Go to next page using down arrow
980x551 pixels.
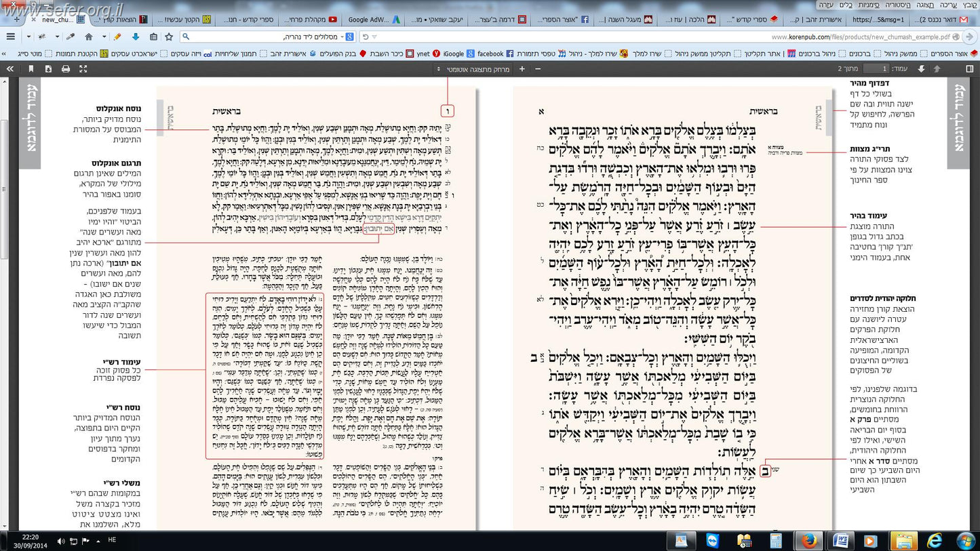pyautogui.click(x=921, y=69)
